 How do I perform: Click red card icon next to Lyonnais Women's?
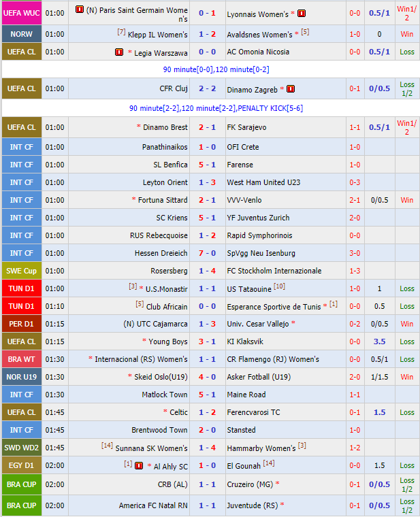pyautogui.click(x=302, y=13)
